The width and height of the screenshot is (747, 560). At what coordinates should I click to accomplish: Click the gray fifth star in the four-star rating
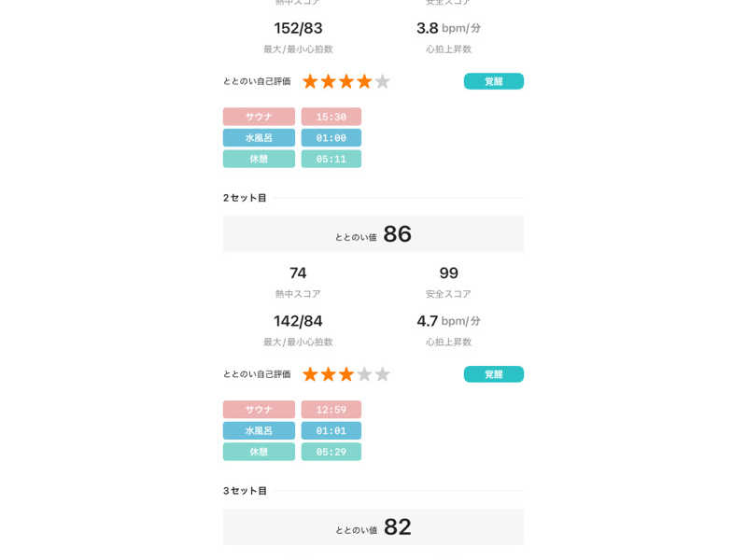[x=382, y=81]
